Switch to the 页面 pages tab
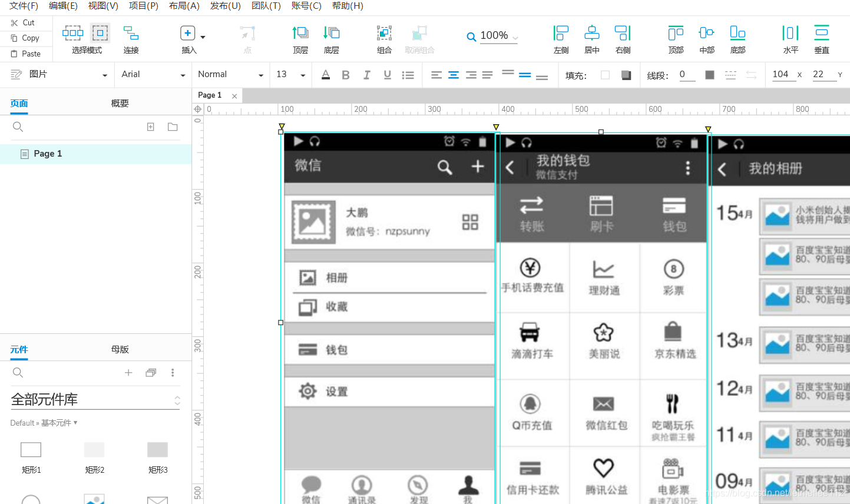Screen dimensions: 850x504 click(x=19, y=103)
